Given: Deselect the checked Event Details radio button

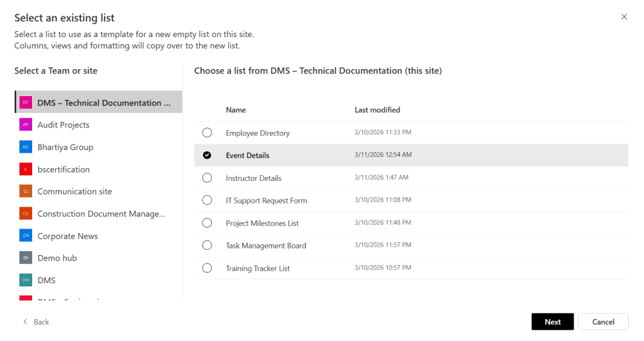Looking at the screenshot, I should tap(207, 155).
